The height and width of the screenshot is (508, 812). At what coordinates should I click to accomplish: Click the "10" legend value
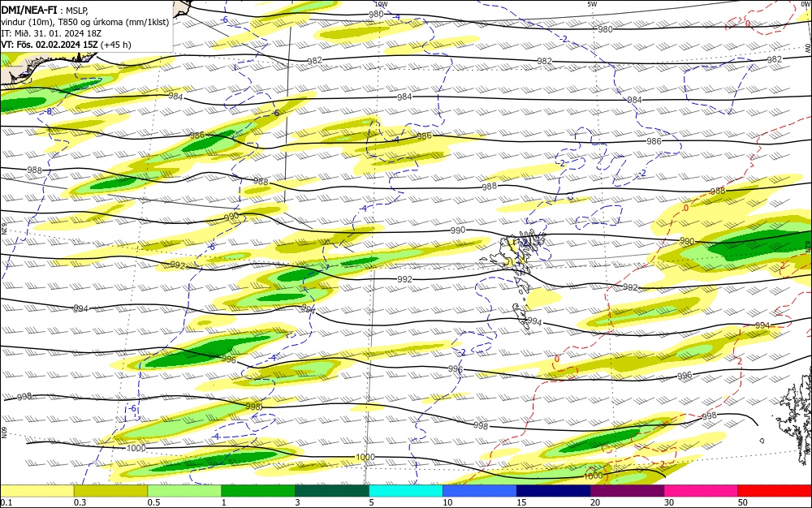447,502
